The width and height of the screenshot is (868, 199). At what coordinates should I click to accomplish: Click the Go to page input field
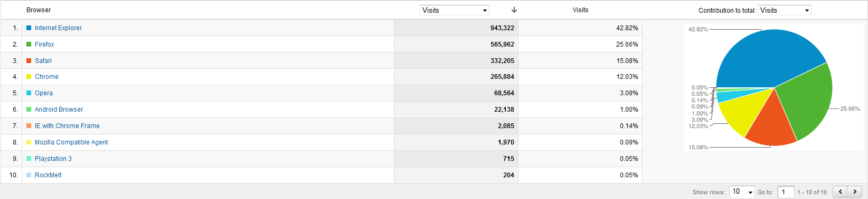[786, 192]
